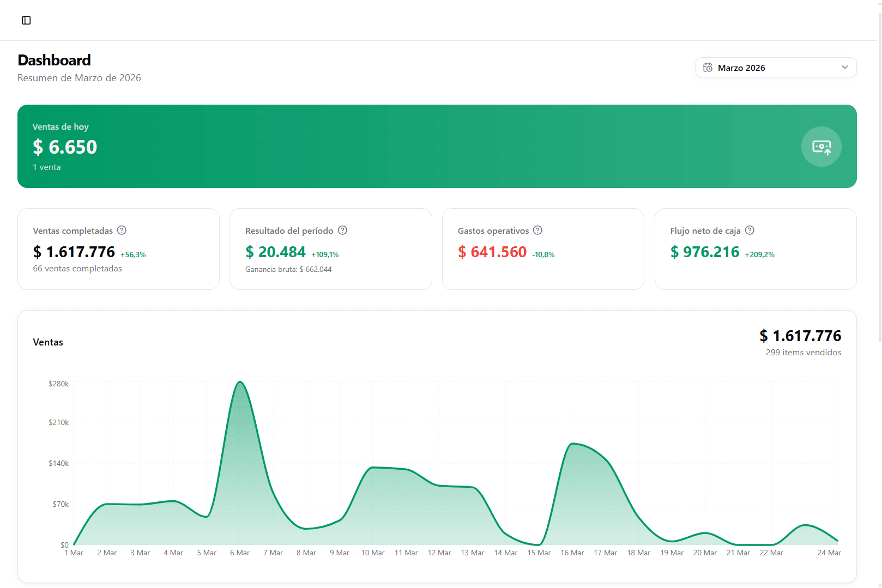Select the Ventas de hoy card
This screenshot has height=588, width=882.
tap(436, 147)
